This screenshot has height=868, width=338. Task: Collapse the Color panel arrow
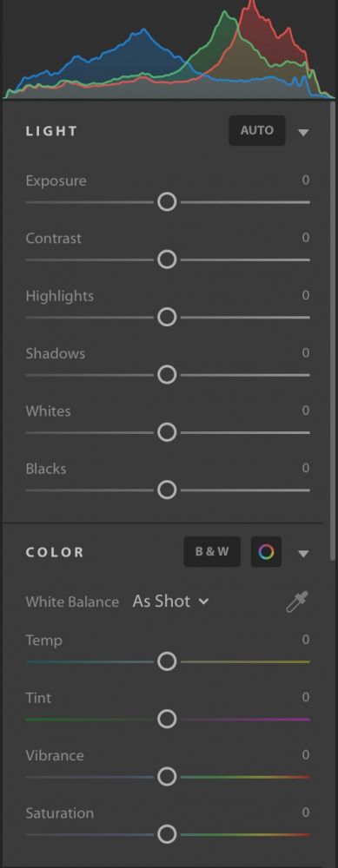point(303,554)
